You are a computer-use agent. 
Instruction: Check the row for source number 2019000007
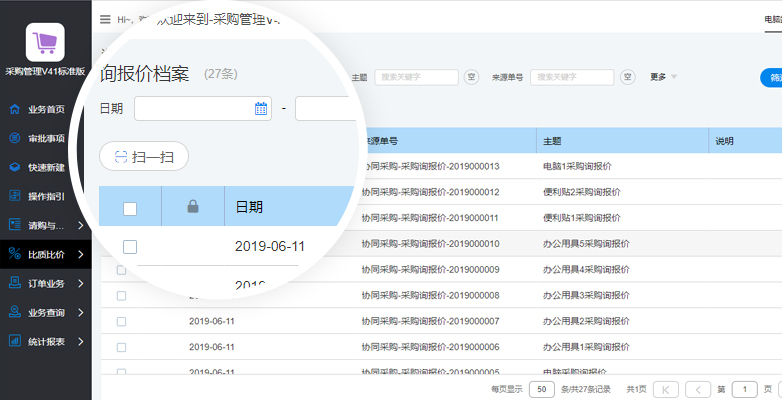(121, 321)
